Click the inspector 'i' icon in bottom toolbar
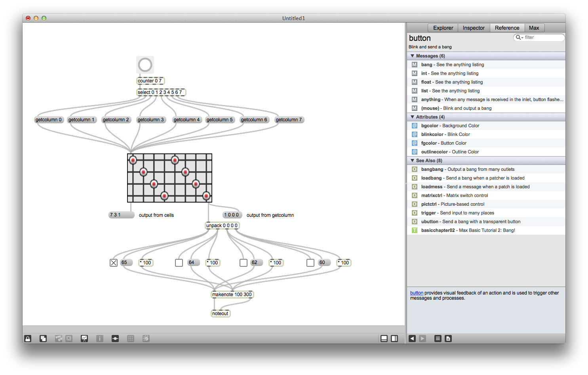This screenshot has height=375, width=588. click(x=100, y=339)
